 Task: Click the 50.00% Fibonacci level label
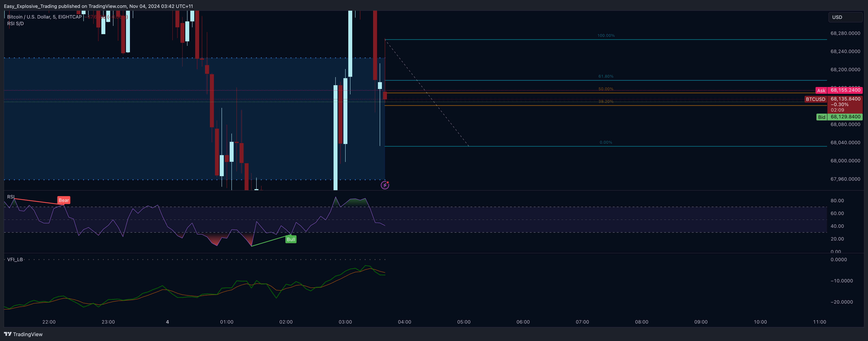click(x=606, y=89)
